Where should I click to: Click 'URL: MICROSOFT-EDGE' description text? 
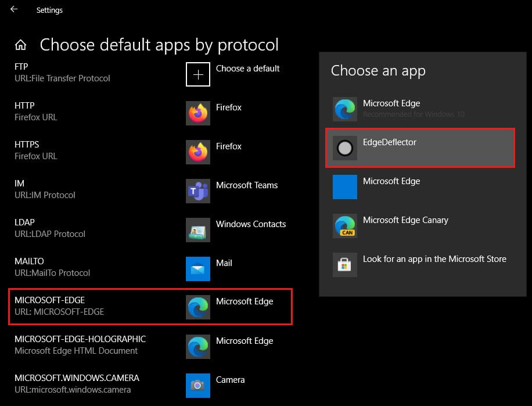pos(59,312)
